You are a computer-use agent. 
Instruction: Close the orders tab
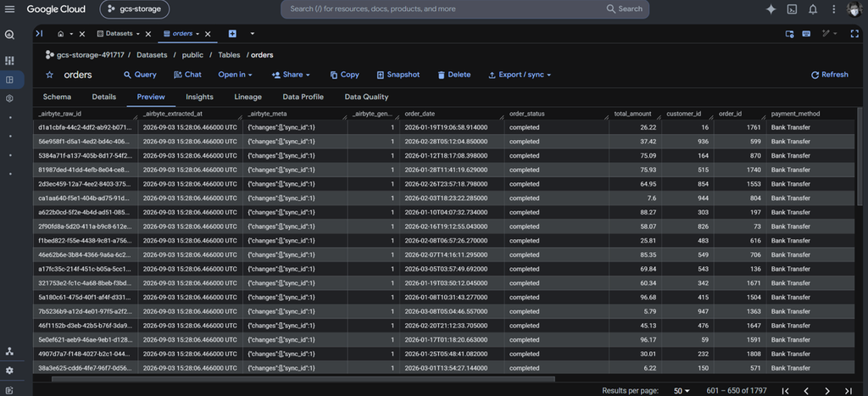click(208, 34)
